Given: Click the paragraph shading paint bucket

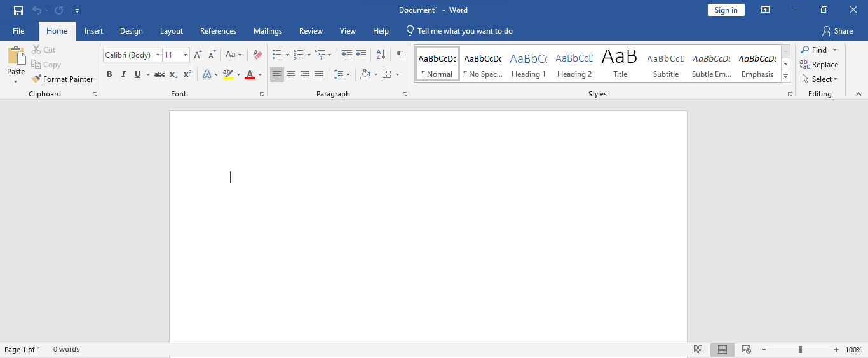Looking at the screenshot, I should 365,74.
